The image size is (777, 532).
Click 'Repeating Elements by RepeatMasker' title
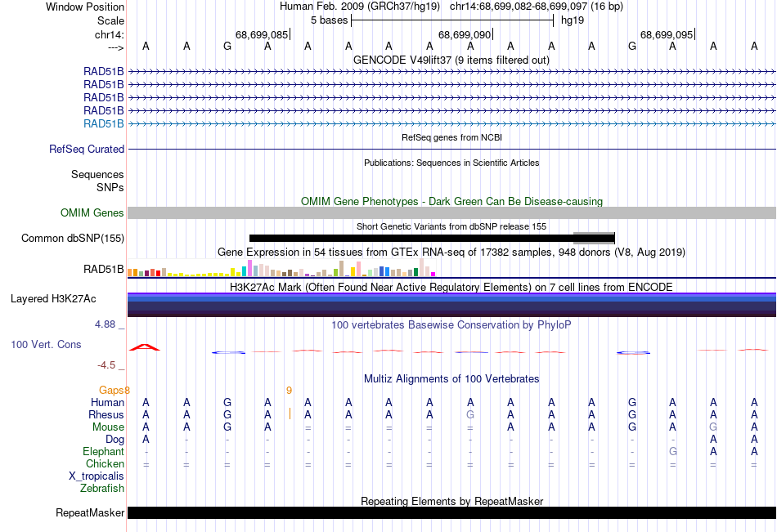tap(451, 501)
